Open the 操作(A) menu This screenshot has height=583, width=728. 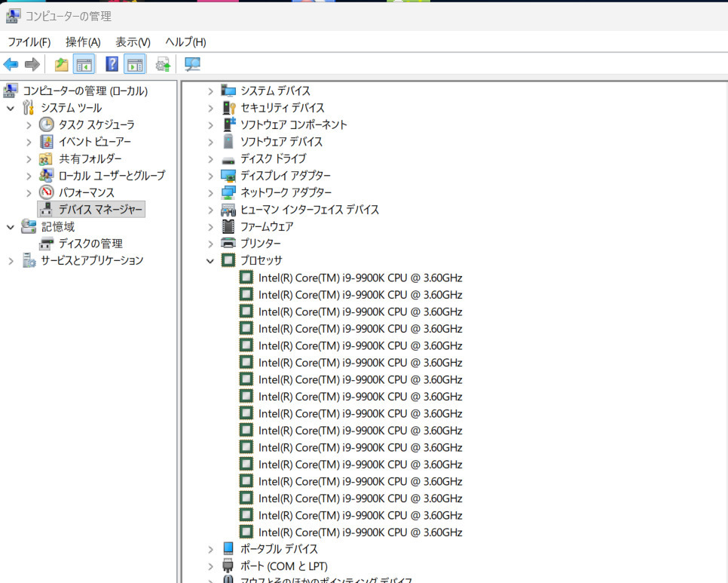83,42
